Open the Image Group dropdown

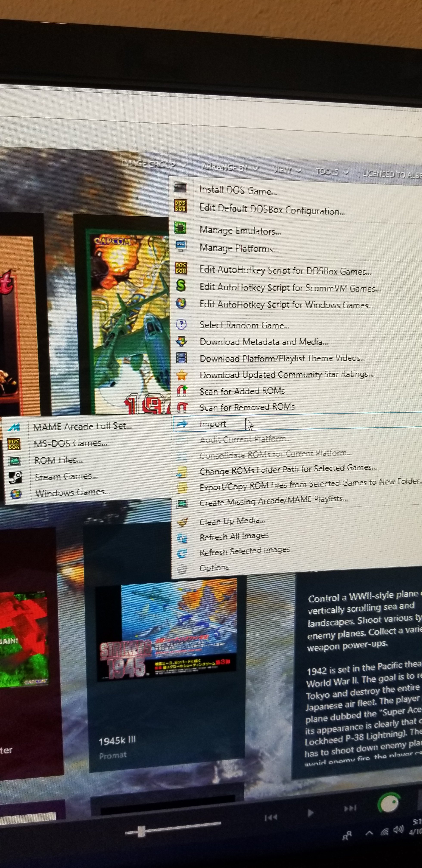(x=154, y=164)
